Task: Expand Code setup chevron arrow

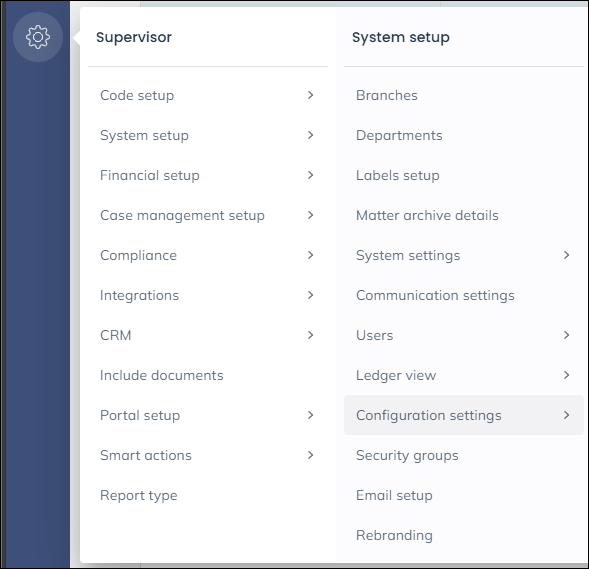Action: [310, 95]
